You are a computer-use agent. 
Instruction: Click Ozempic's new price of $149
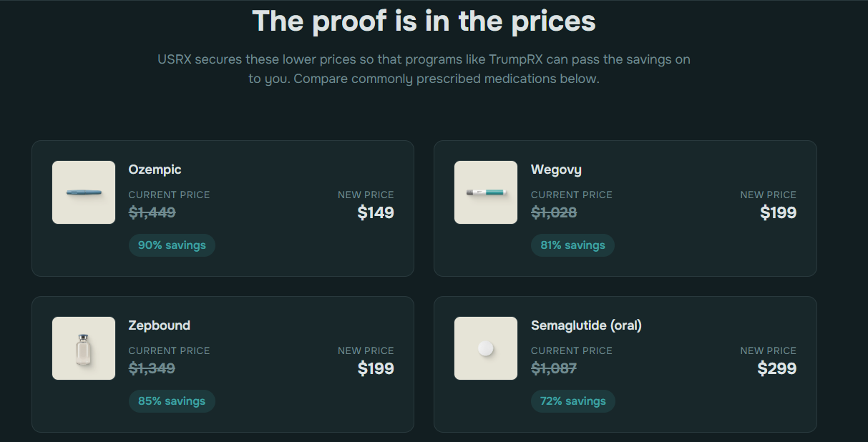tap(376, 212)
